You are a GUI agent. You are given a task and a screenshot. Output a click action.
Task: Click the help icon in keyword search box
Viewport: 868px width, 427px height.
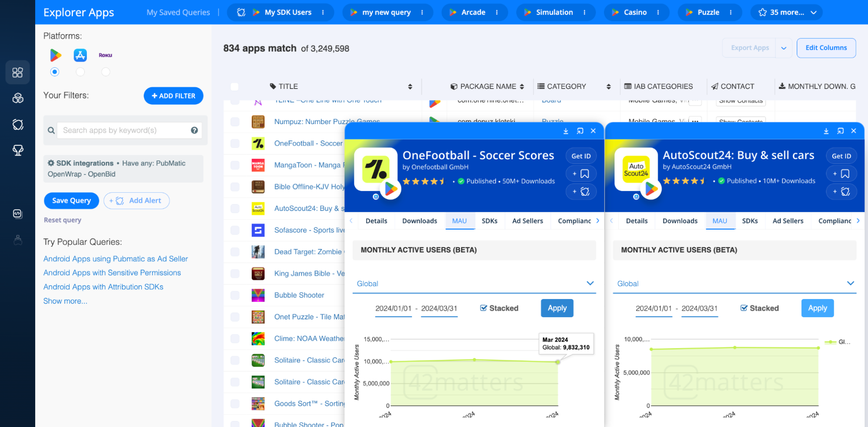[x=194, y=130]
